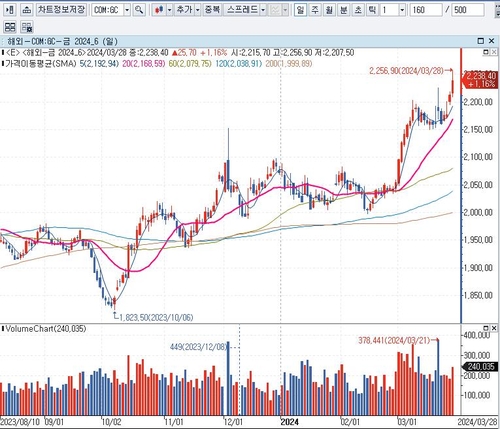The height and width of the screenshot is (429, 500).
Task: Click the 160 bar count input field
Action: coord(426,10)
